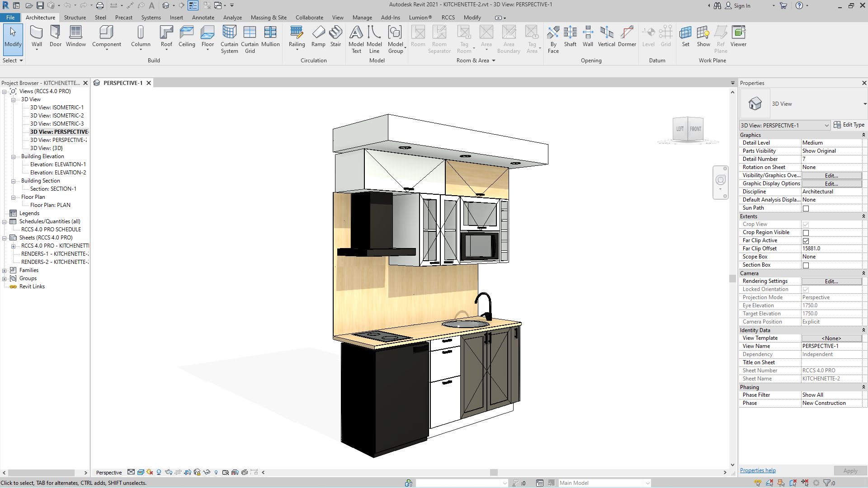Image resolution: width=868 pixels, height=488 pixels.
Task: Open the 3D View: PERSPECTIVE-1 selector dropdown
Action: tap(826, 125)
